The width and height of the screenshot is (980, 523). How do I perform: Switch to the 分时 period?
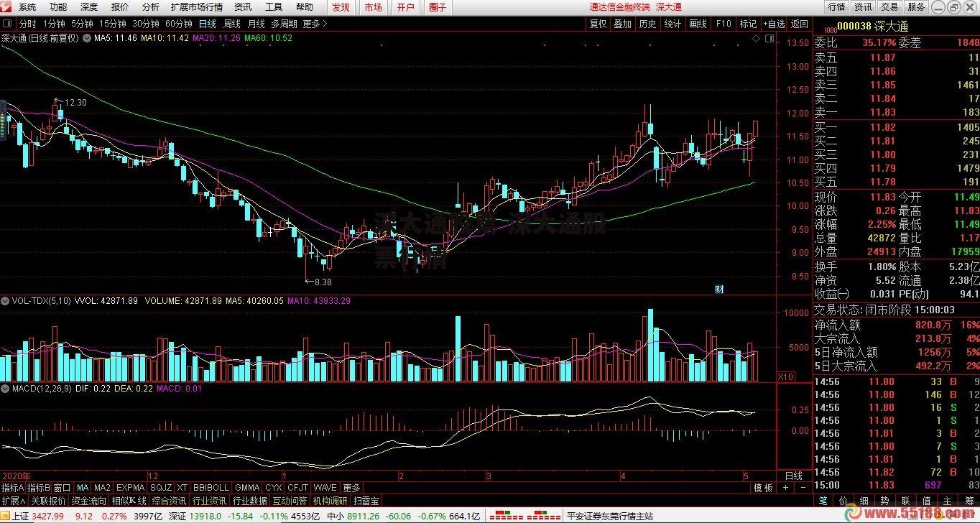pyautogui.click(x=27, y=24)
